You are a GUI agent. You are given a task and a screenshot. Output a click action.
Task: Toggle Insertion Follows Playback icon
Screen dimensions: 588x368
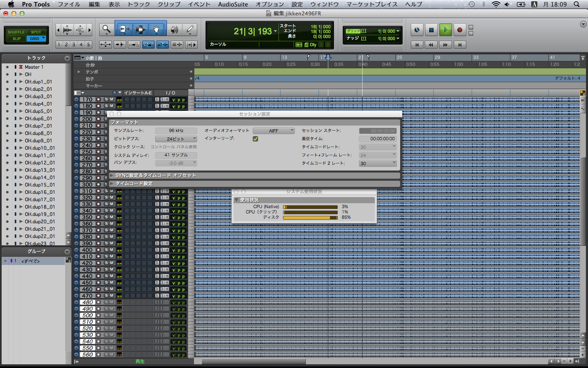191,45
